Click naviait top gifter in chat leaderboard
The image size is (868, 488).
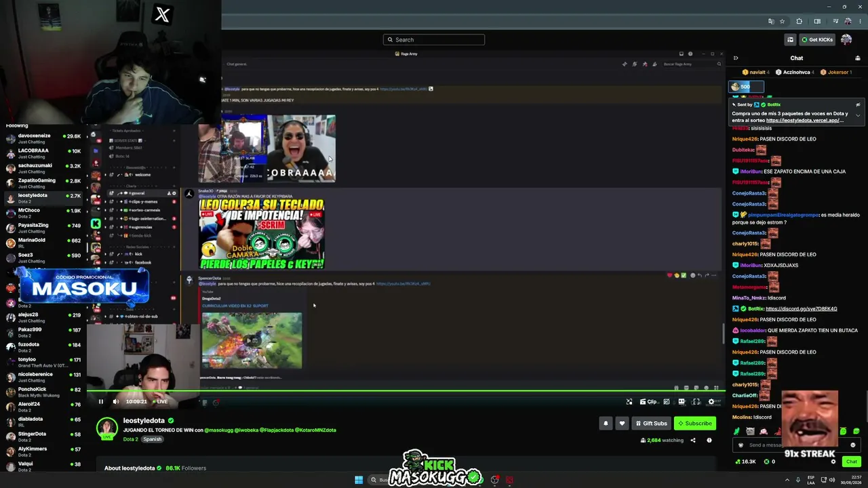[756, 72]
